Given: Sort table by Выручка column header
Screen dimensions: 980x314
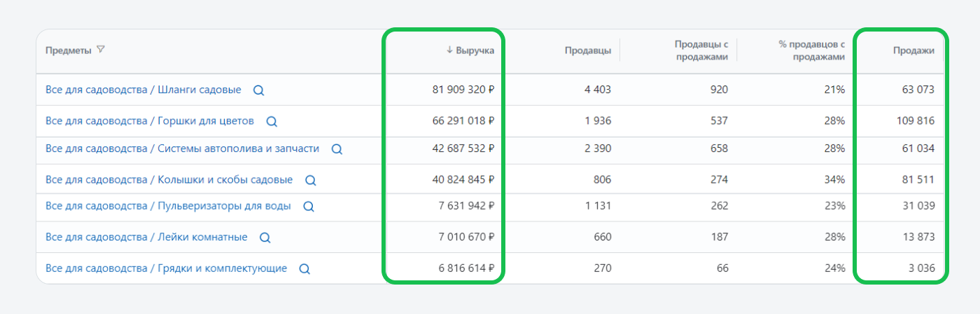Looking at the screenshot, I should pyautogui.click(x=470, y=50).
